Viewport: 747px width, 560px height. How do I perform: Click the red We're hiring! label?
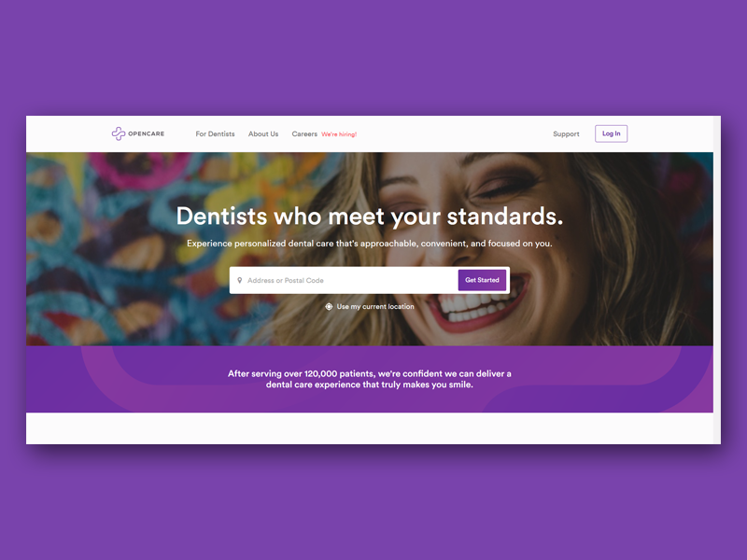(339, 134)
